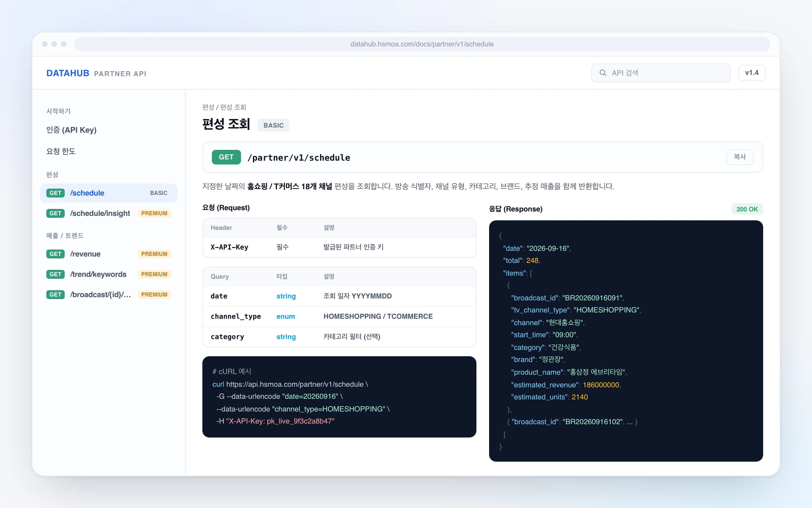The image size is (812, 508).
Task: Open the /broadcast/{id}/... endpoint
Action: pos(108,295)
